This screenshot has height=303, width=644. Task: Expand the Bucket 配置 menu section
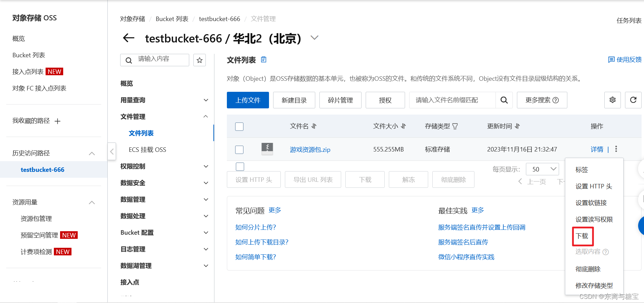pyautogui.click(x=206, y=233)
